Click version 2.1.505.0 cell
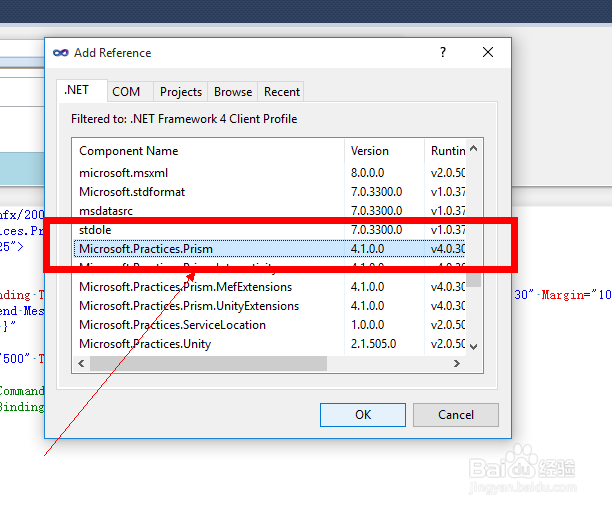This screenshot has width=612, height=509. 374,344
